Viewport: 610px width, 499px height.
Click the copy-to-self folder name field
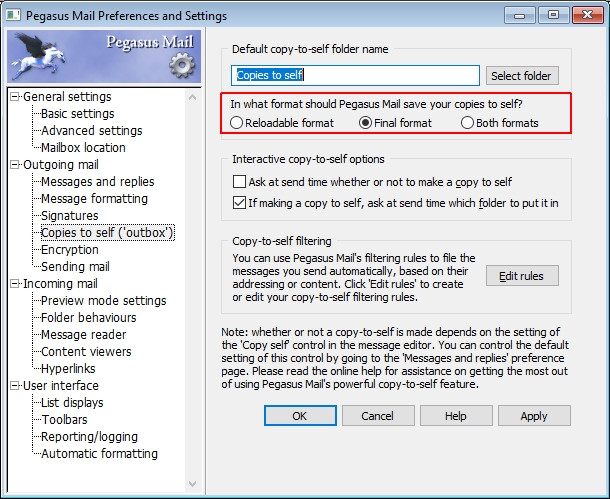(x=355, y=75)
